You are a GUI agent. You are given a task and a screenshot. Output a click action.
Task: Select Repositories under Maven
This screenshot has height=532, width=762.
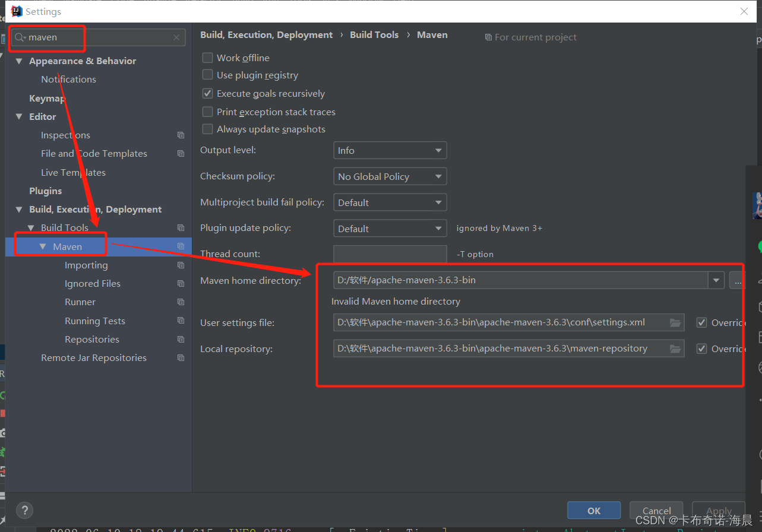pyautogui.click(x=92, y=339)
